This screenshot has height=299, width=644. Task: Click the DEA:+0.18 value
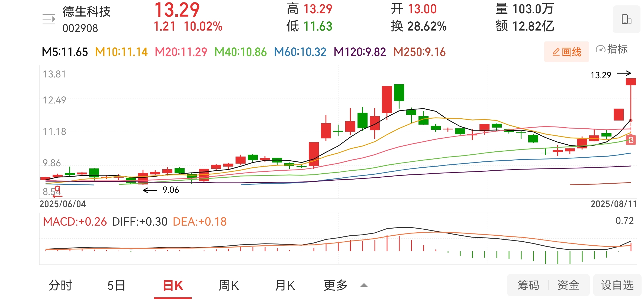[x=200, y=222]
